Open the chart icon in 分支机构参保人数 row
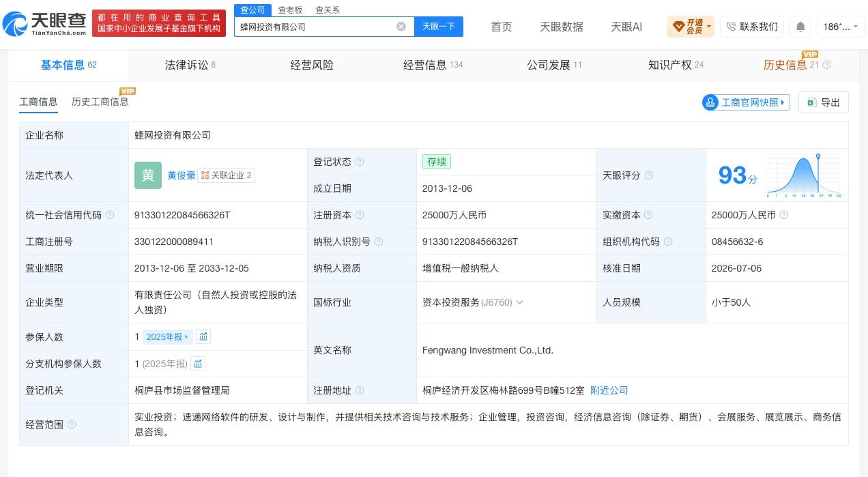 198,364
